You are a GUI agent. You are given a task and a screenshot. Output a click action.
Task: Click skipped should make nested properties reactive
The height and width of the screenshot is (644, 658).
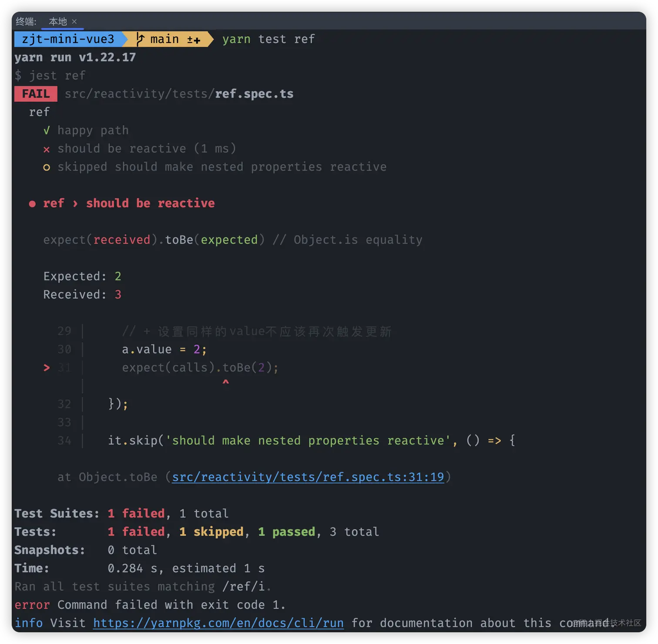pos(222,167)
